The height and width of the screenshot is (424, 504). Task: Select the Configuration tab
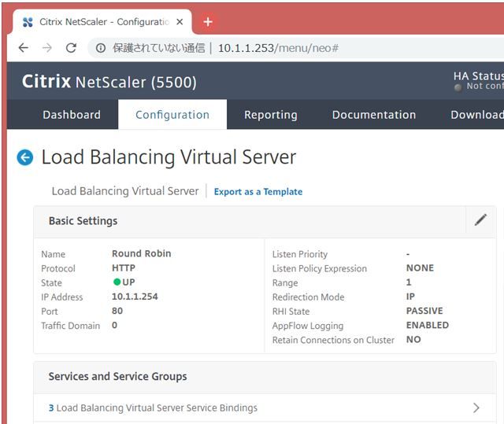coord(172,115)
